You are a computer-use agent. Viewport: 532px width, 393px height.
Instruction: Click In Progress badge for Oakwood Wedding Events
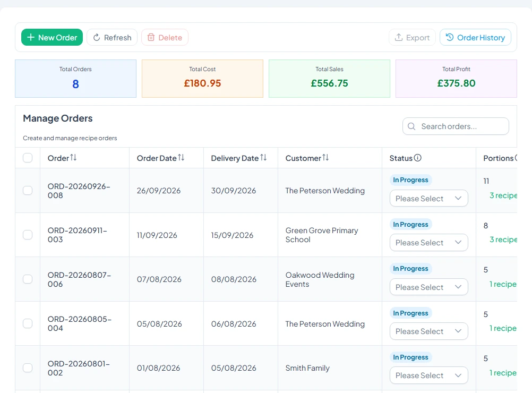[410, 268]
